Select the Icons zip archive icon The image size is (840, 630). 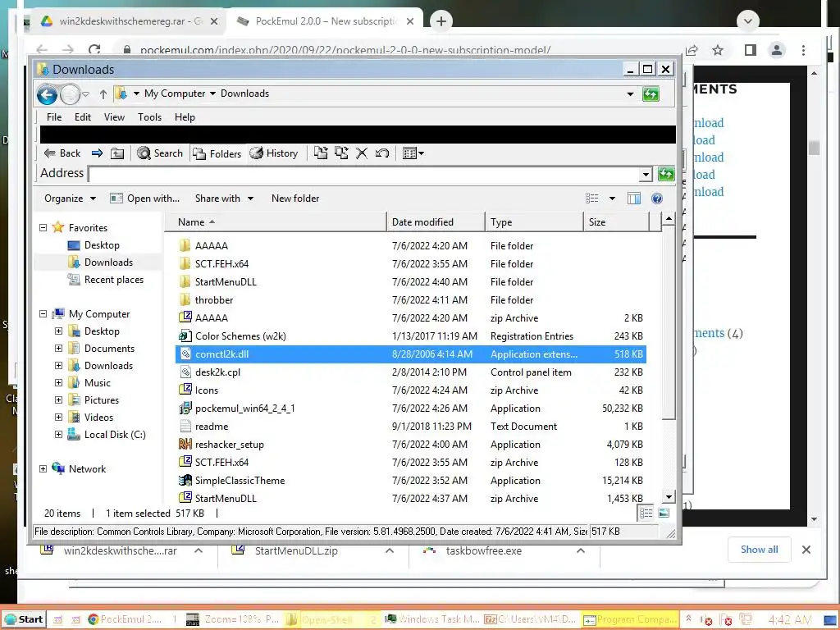185,390
